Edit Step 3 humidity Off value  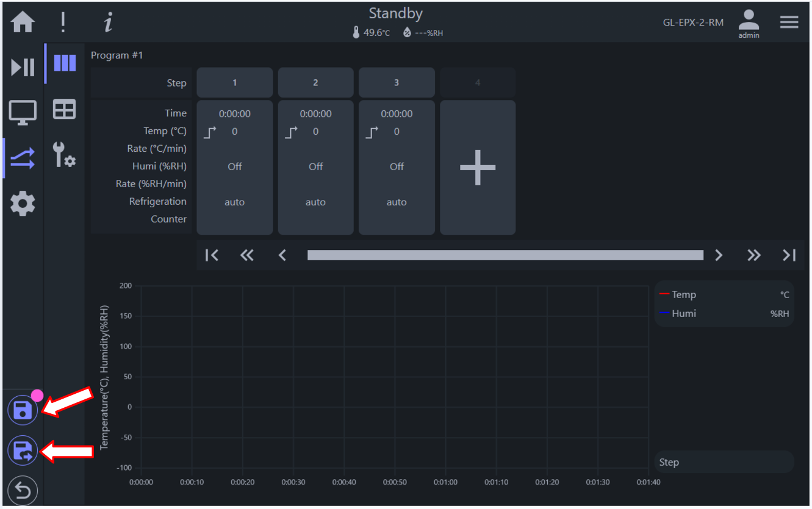pyautogui.click(x=397, y=166)
